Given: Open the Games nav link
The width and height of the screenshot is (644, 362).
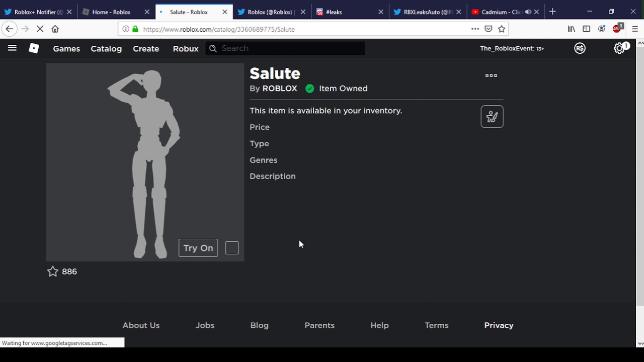Looking at the screenshot, I should point(66,49).
